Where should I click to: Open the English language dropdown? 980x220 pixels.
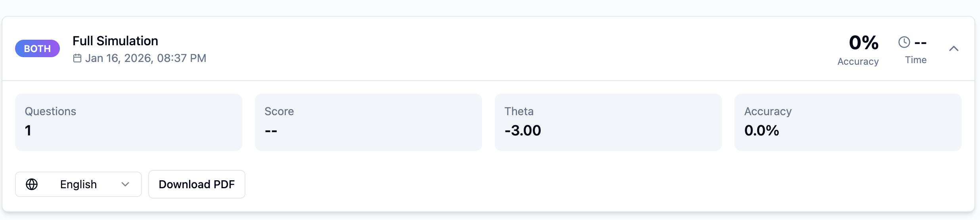point(78,184)
